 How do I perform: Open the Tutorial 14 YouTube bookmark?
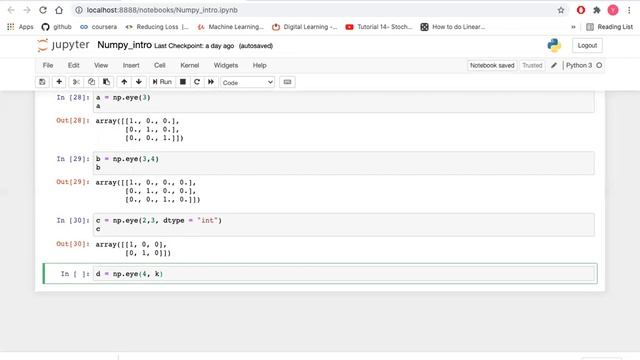click(x=379, y=27)
